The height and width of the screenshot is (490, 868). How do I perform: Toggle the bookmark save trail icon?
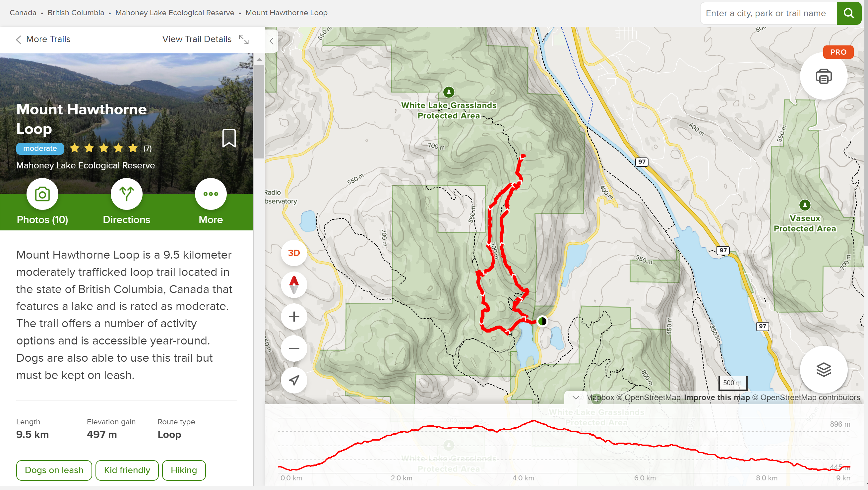coord(229,138)
